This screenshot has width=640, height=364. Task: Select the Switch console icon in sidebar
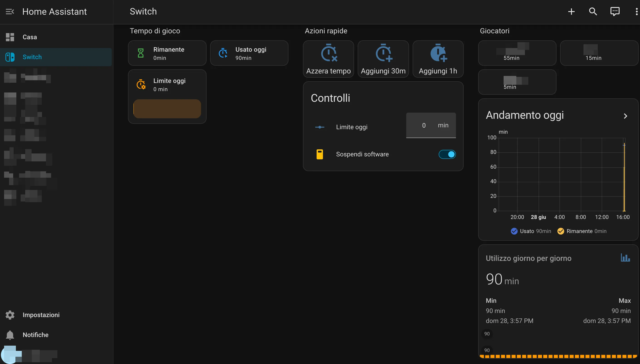point(10,57)
